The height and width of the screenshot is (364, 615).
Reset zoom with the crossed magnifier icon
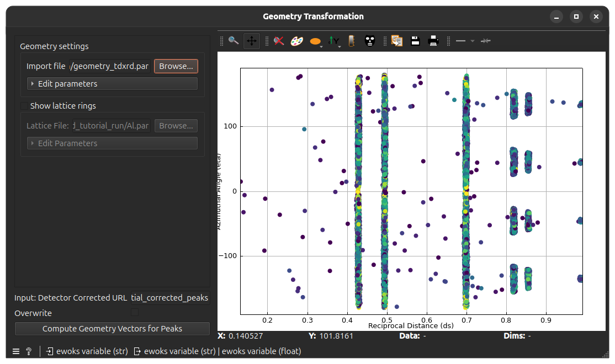[x=279, y=41]
